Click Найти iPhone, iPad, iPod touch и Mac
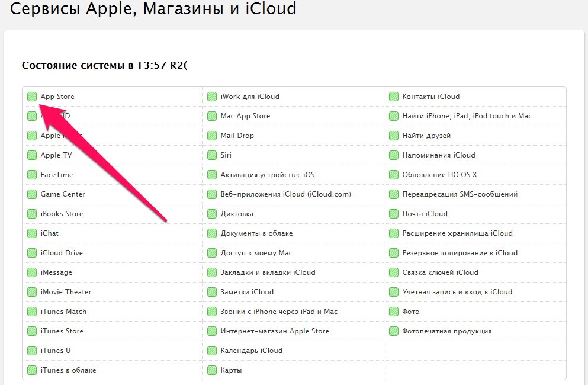 tap(467, 116)
